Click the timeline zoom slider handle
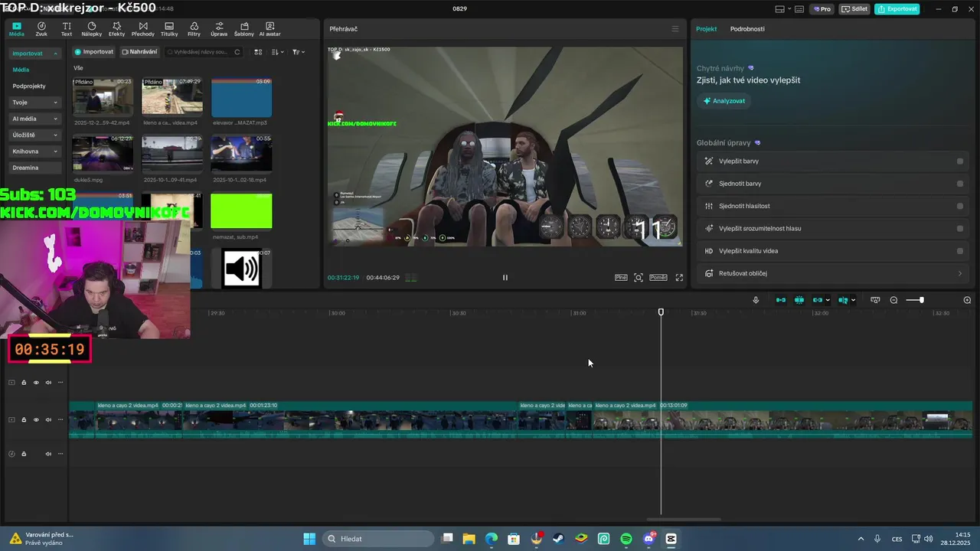 [x=921, y=300]
